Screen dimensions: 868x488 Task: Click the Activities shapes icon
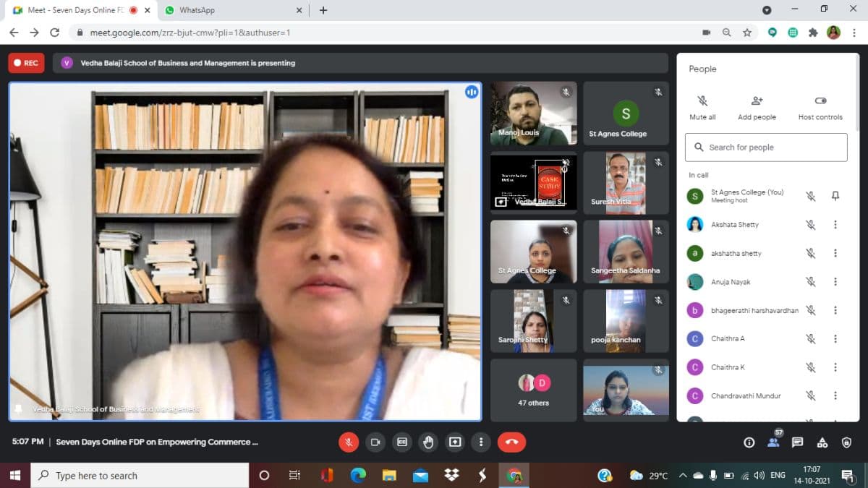click(822, 442)
